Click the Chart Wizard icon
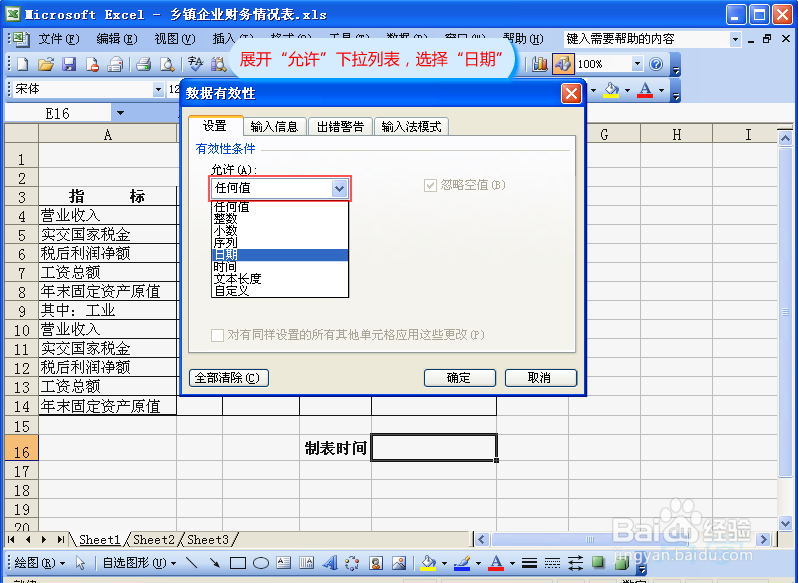The width and height of the screenshot is (798, 583). point(539,64)
